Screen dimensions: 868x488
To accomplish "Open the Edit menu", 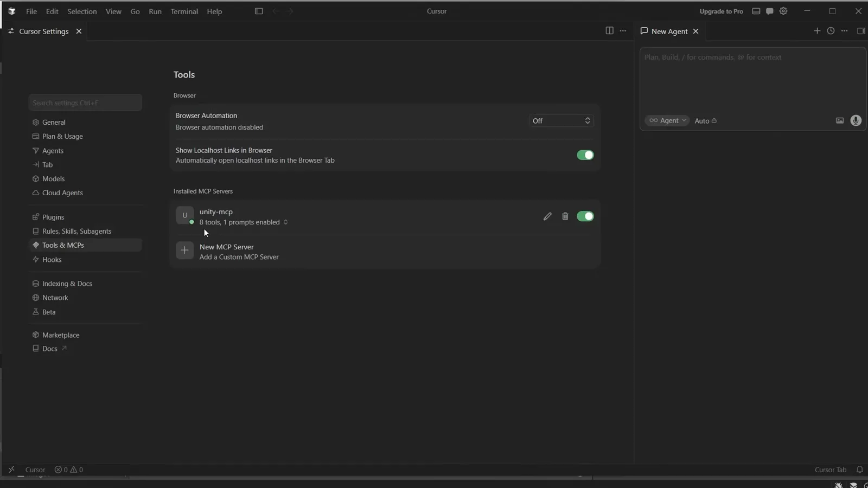I will 52,11.
